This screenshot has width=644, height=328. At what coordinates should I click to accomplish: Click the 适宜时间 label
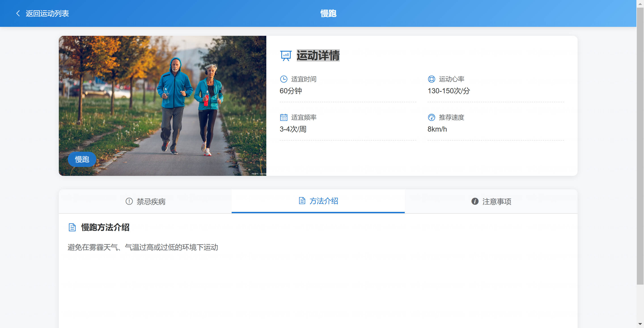pyautogui.click(x=304, y=79)
